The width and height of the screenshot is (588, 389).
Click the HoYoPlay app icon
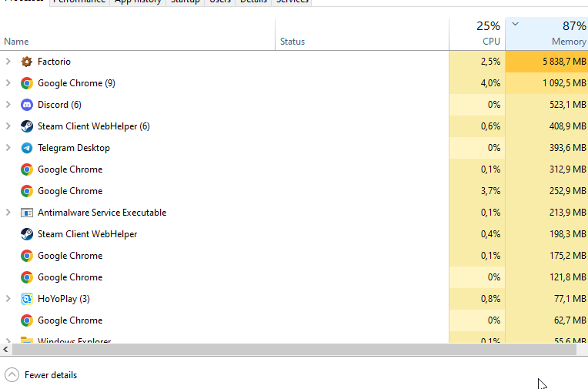click(27, 299)
